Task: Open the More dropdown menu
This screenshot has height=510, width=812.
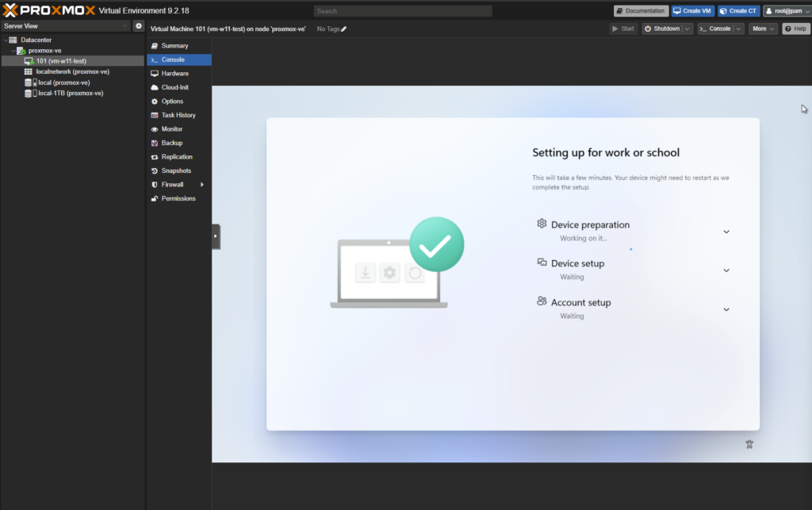Action: pos(763,29)
